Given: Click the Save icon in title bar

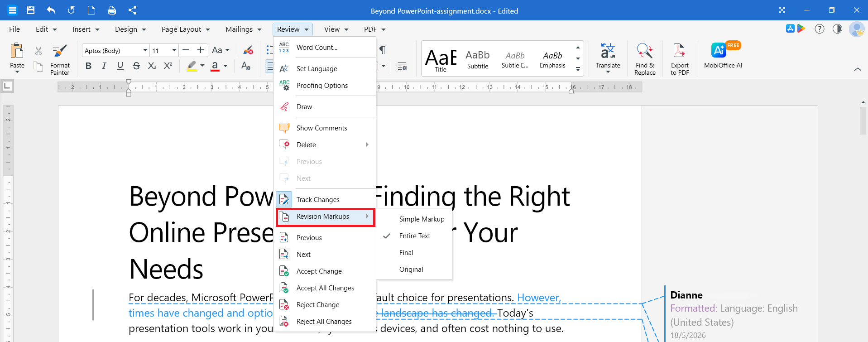Looking at the screenshot, I should (x=31, y=10).
